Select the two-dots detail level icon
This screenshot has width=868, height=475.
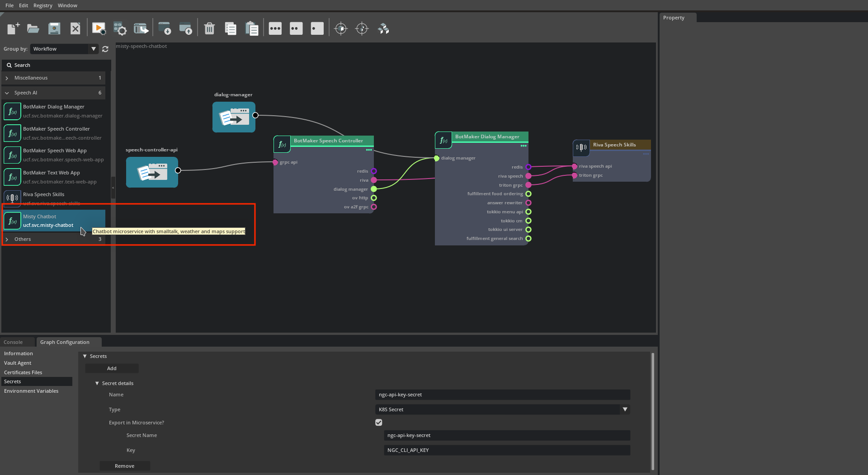point(296,28)
